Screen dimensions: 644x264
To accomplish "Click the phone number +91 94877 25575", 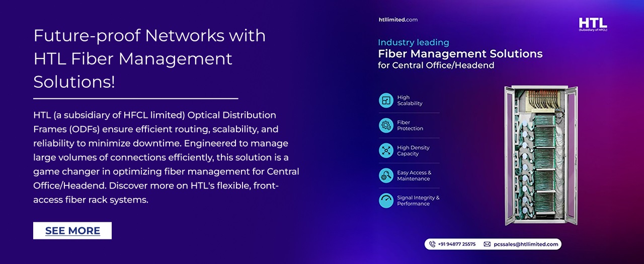I will coord(456,244).
